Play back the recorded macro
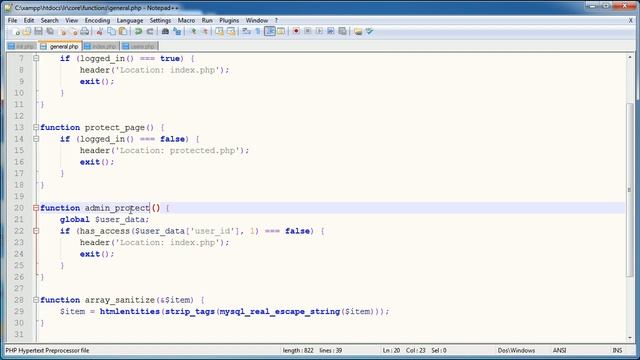The width and height of the screenshot is (640, 360). (x=319, y=31)
